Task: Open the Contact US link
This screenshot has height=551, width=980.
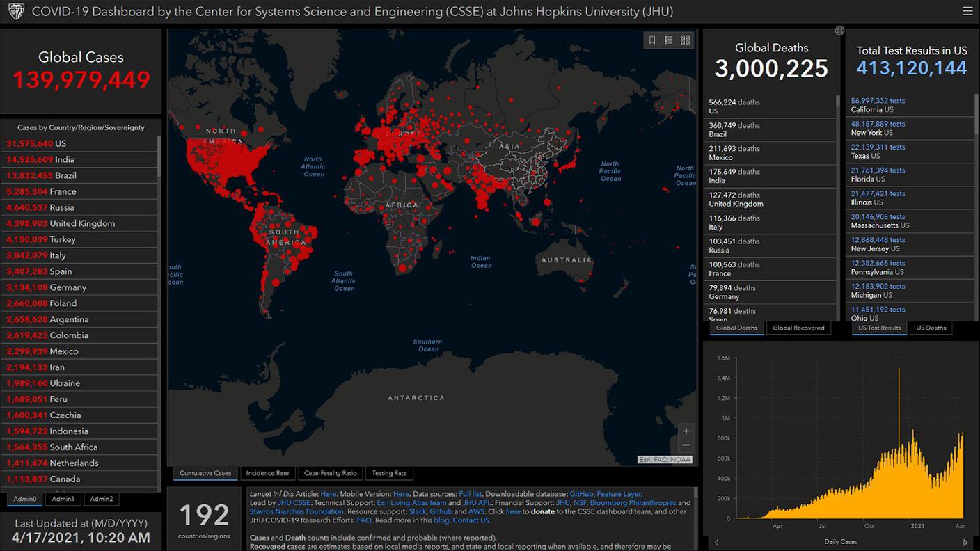Action: coord(471,520)
